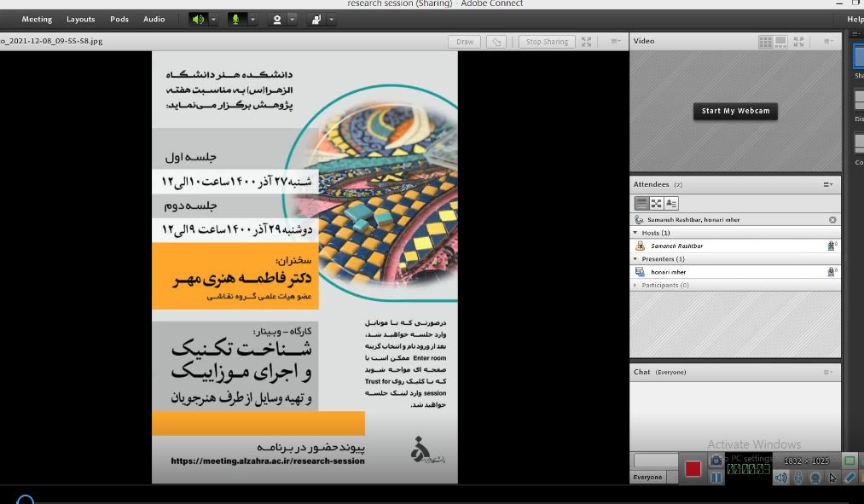Image resolution: width=864 pixels, height=504 pixels.
Task: Select the Everyone chat tab
Action: pyautogui.click(x=647, y=477)
